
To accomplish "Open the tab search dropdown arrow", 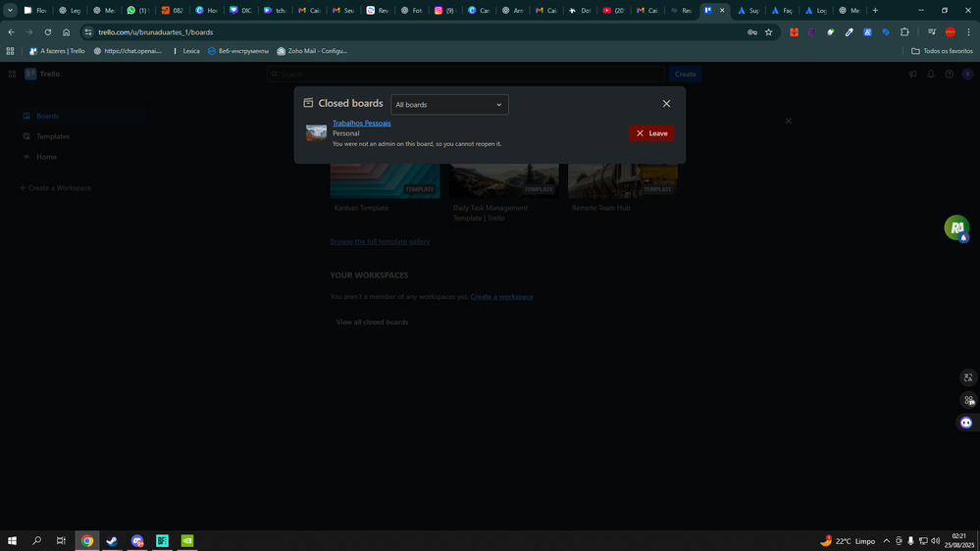I will click(x=10, y=10).
